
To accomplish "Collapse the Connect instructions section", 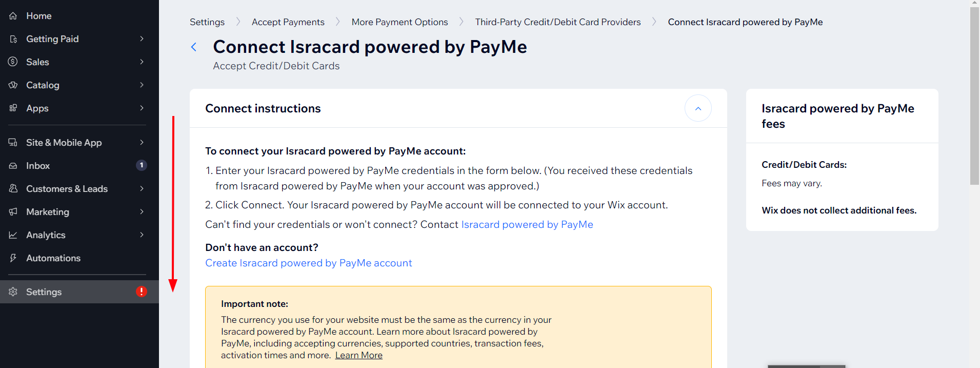I will point(698,108).
